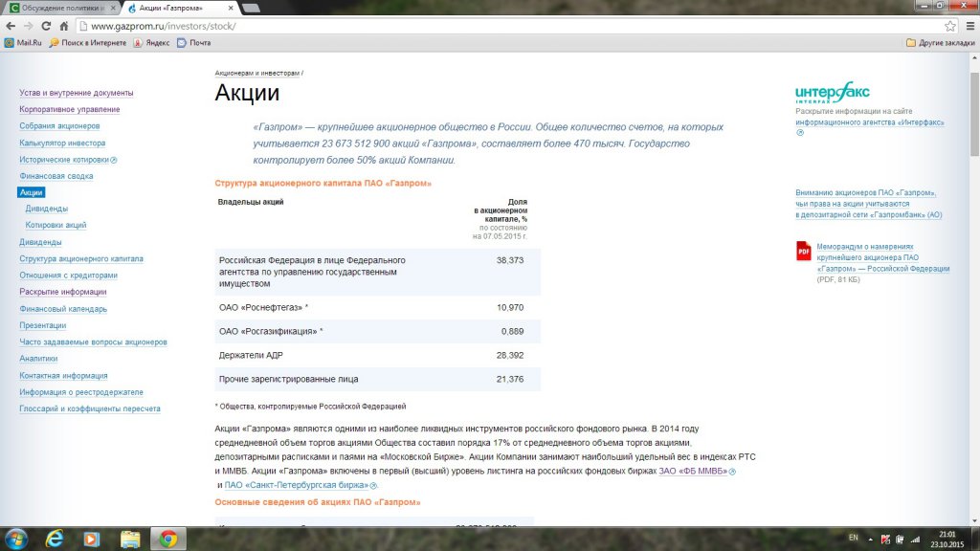Open Корпоративное управление link
The width and height of the screenshot is (980, 551).
[x=69, y=109]
